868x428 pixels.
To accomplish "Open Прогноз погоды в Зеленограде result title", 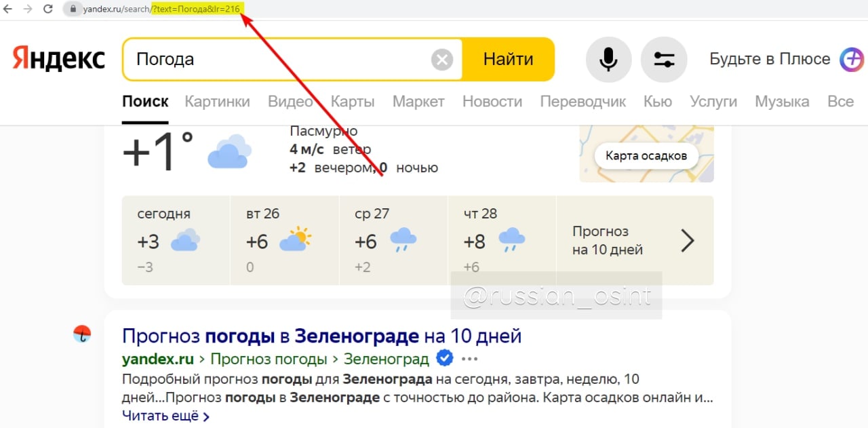I will [x=321, y=336].
